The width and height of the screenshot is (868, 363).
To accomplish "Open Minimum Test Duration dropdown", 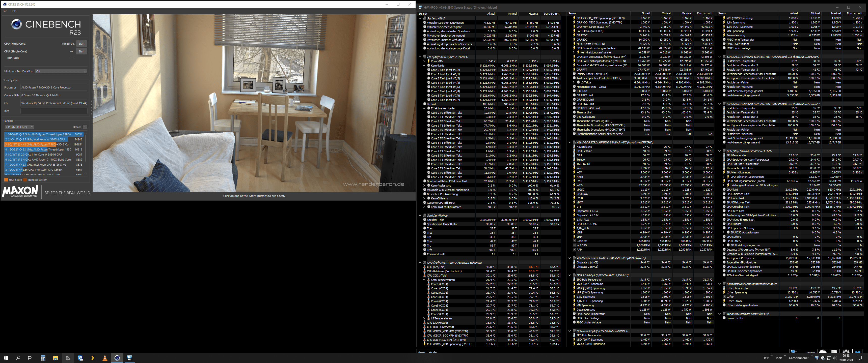I will click(x=61, y=71).
